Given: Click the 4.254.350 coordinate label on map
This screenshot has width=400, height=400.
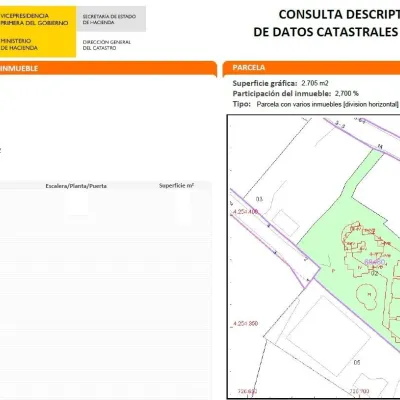Looking at the screenshot, I should 246,323.
